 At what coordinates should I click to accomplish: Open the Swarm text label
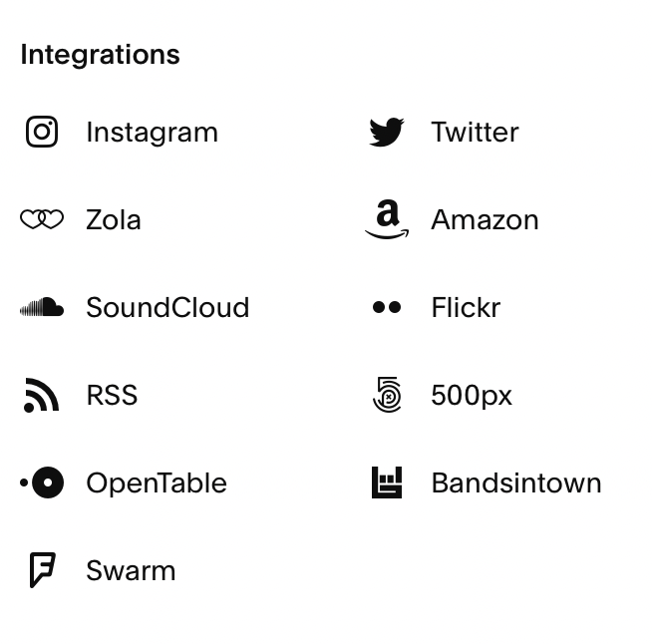coord(131,570)
